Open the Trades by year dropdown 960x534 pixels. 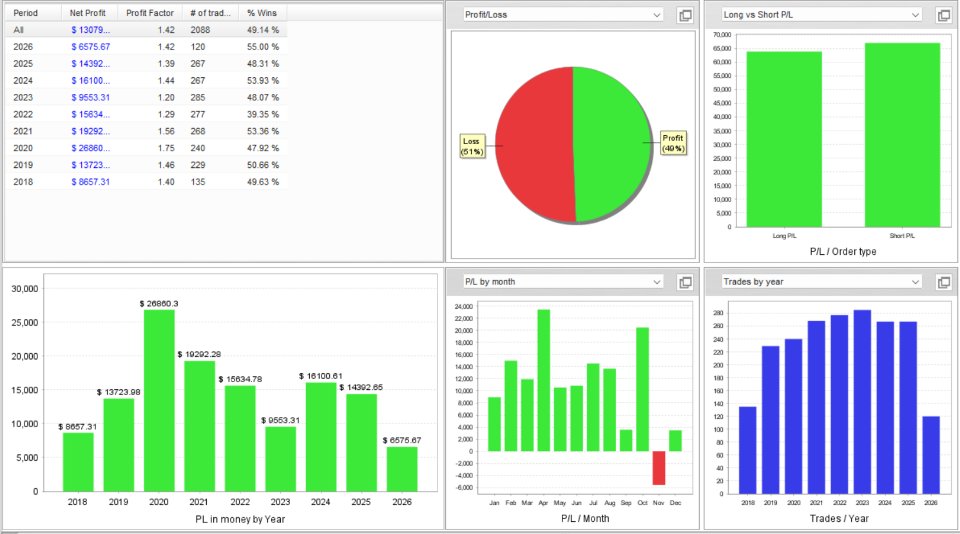(x=821, y=282)
